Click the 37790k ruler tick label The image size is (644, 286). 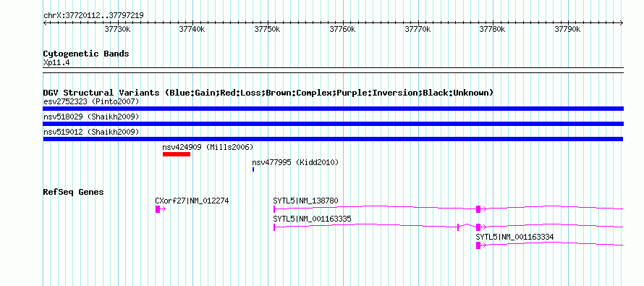[x=567, y=29]
